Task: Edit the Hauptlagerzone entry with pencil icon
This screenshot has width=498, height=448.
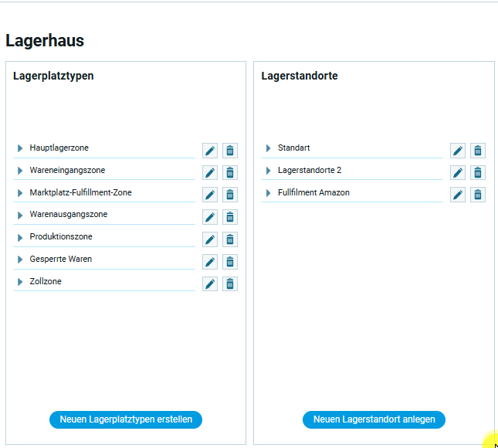Action: click(x=209, y=151)
